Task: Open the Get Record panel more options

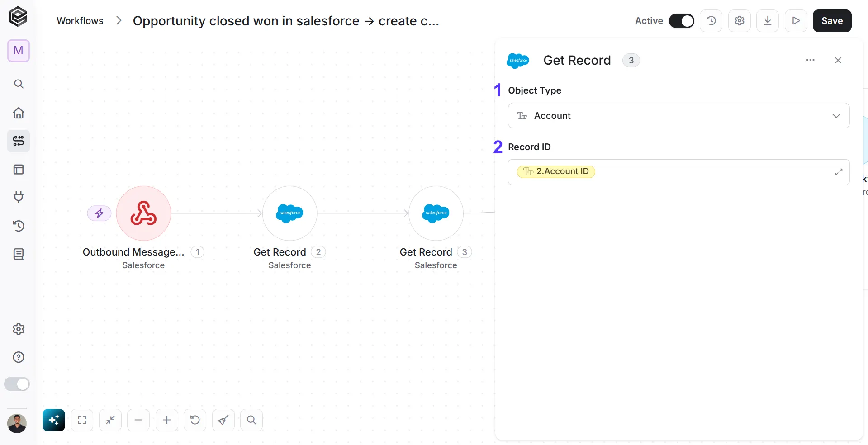Action: 811,60
